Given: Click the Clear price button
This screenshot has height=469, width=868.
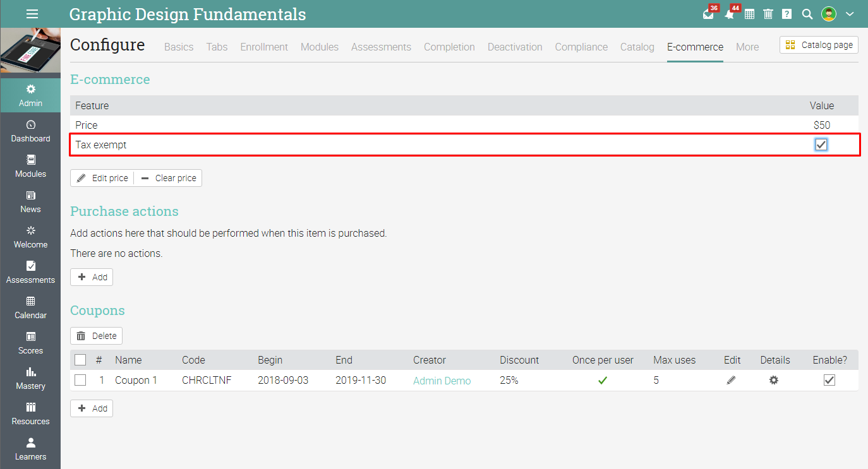Looking at the screenshot, I should pos(168,178).
